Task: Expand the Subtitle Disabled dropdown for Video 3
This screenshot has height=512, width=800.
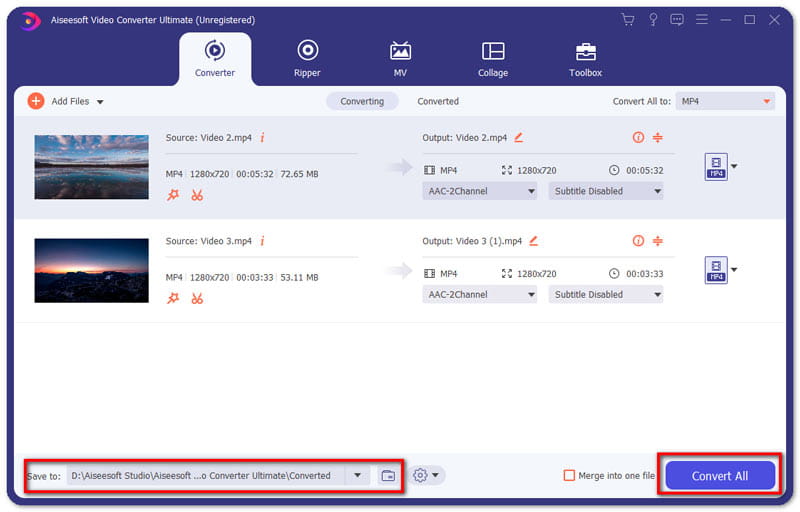Action: pos(606,294)
